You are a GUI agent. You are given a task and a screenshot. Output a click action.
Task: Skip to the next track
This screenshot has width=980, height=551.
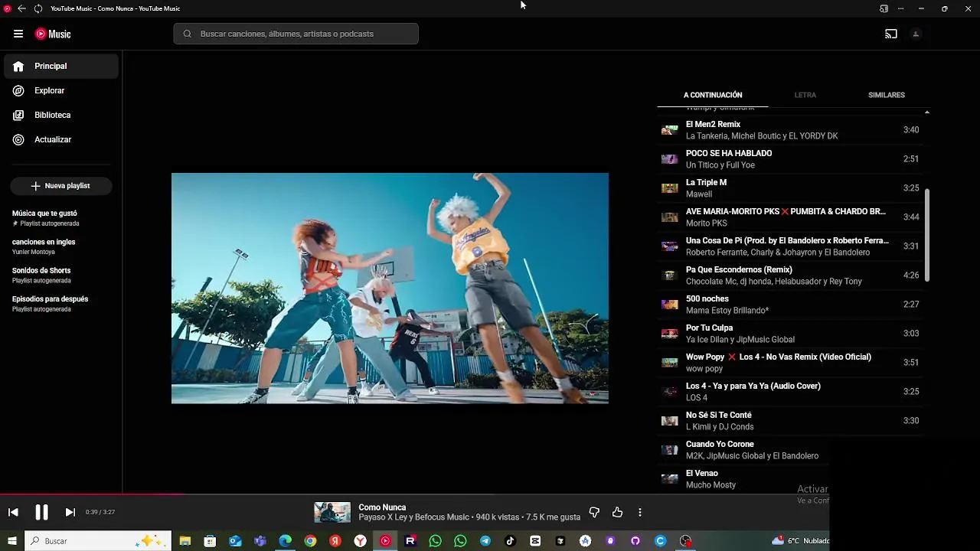pos(70,512)
